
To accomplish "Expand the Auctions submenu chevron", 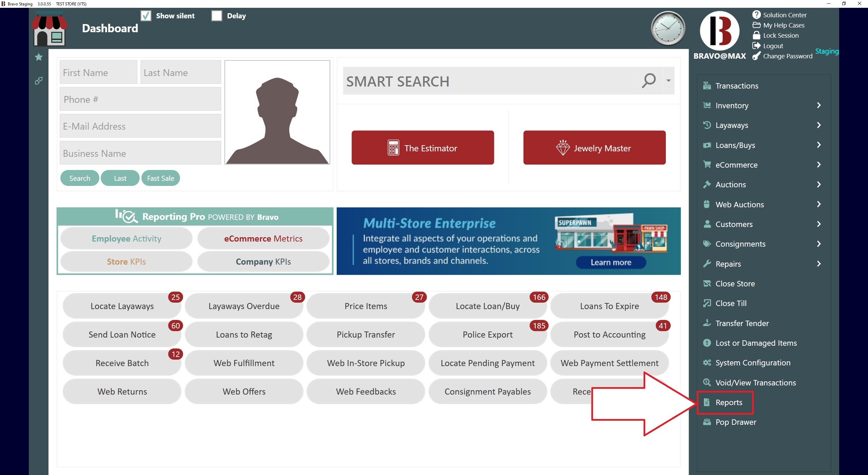I will click(x=819, y=184).
